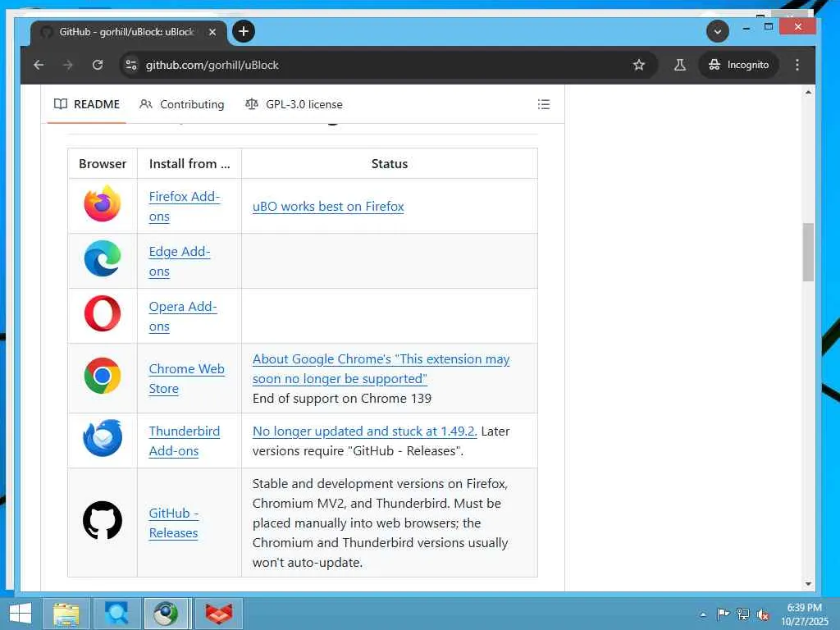The height and width of the screenshot is (630, 840).
Task: Open 'This extension may soon no longer be supported' link
Action: click(381, 368)
